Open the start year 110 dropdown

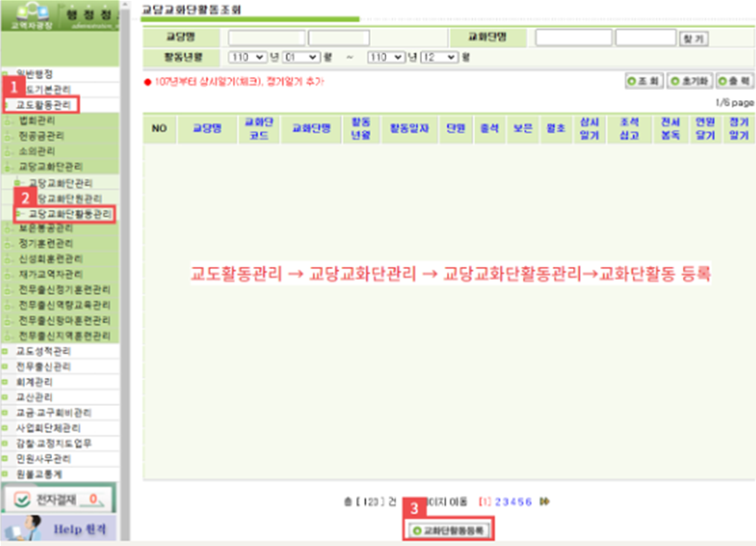(245, 57)
